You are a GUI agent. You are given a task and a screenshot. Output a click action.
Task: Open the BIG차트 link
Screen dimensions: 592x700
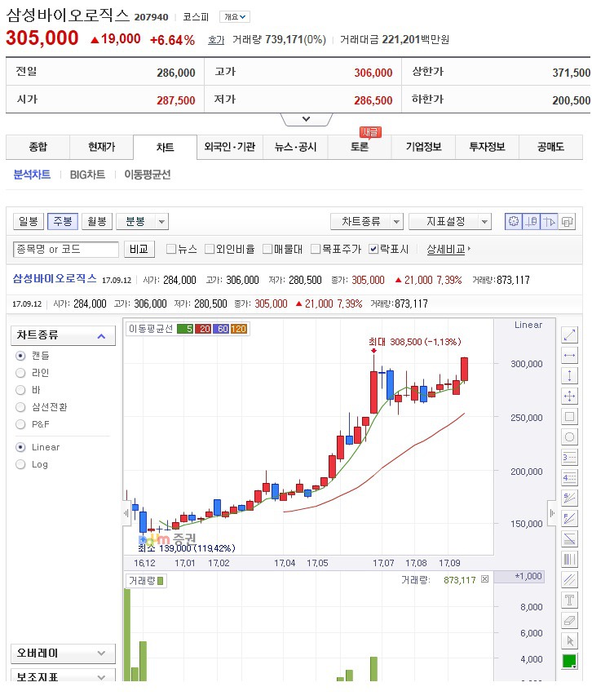[87, 175]
